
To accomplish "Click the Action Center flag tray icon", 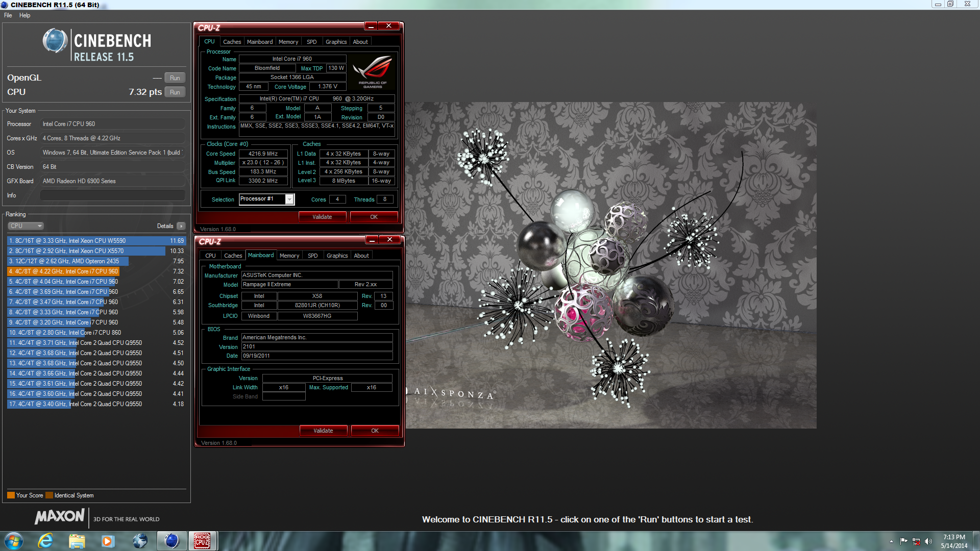I will pyautogui.click(x=903, y=541).
